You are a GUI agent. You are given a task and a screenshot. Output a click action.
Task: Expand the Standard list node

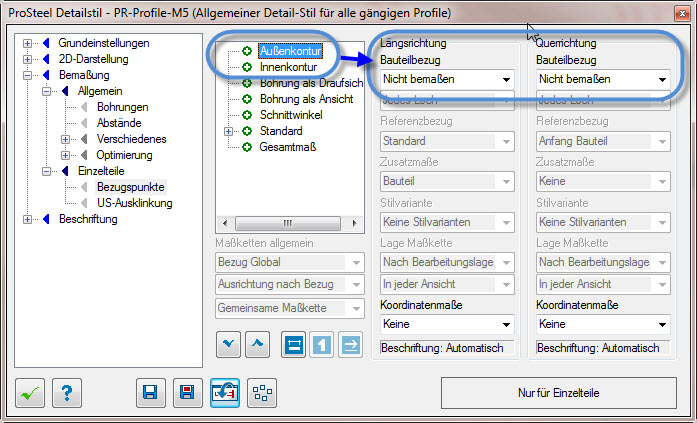click(228, 132)
